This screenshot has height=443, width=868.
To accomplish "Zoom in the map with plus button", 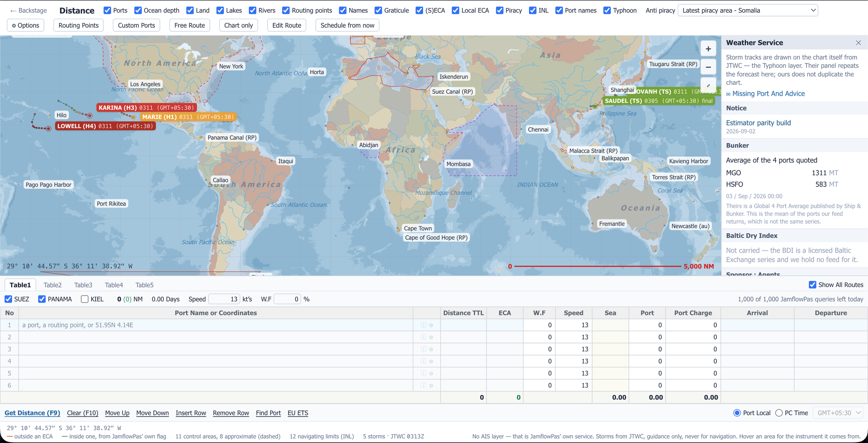I will point(708,49).
